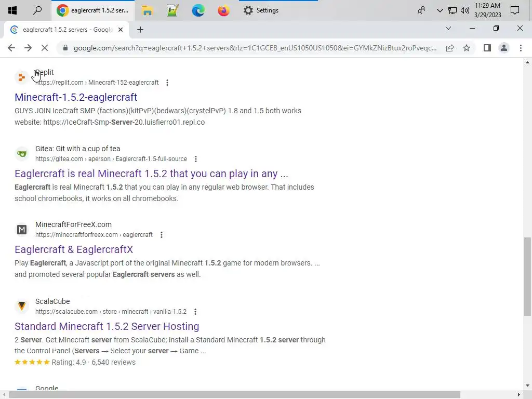Go forward to the next page
Image resolution: width=532 pixels, height=399 pixels.
click(x=28, y=48)
